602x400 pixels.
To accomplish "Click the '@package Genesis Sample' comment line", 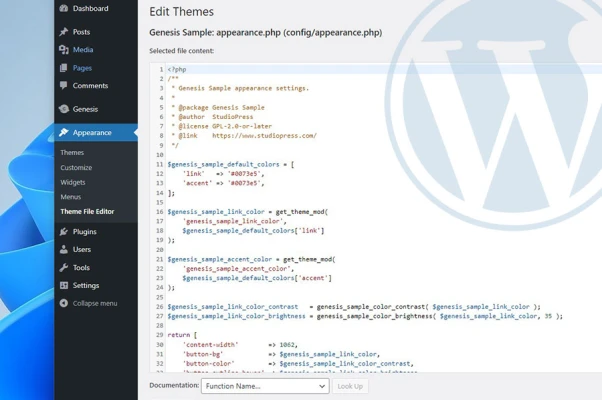I will tap(221, 107).
